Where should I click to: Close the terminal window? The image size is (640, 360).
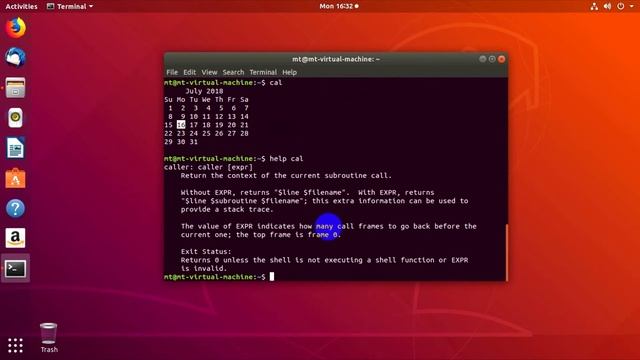pyautogui.click(x=502, y=59)
